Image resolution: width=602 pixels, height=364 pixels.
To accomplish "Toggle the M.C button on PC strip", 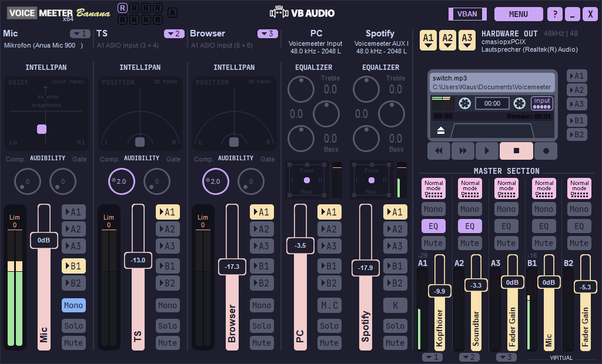I will click(x=329, y=305).
